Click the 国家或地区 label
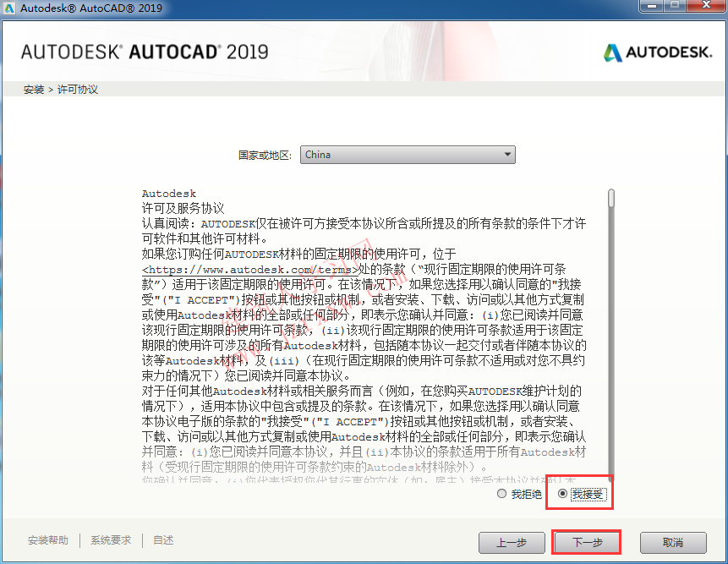This screenshot has width=728, height=564. (265, 155)
